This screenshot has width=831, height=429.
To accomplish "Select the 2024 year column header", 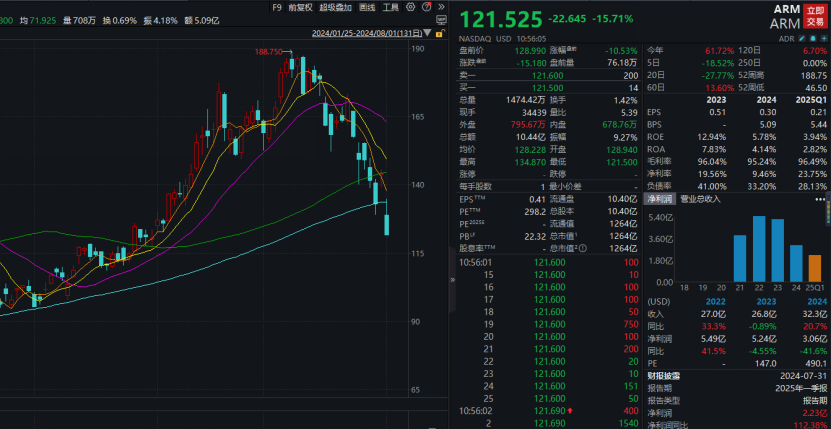I will (817, 301).
